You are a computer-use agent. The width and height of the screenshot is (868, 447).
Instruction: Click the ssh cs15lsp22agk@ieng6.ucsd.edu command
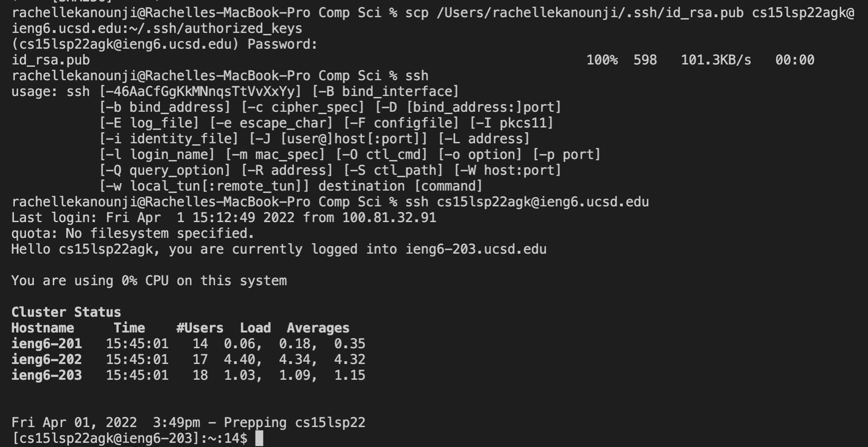tap(527, 202)
